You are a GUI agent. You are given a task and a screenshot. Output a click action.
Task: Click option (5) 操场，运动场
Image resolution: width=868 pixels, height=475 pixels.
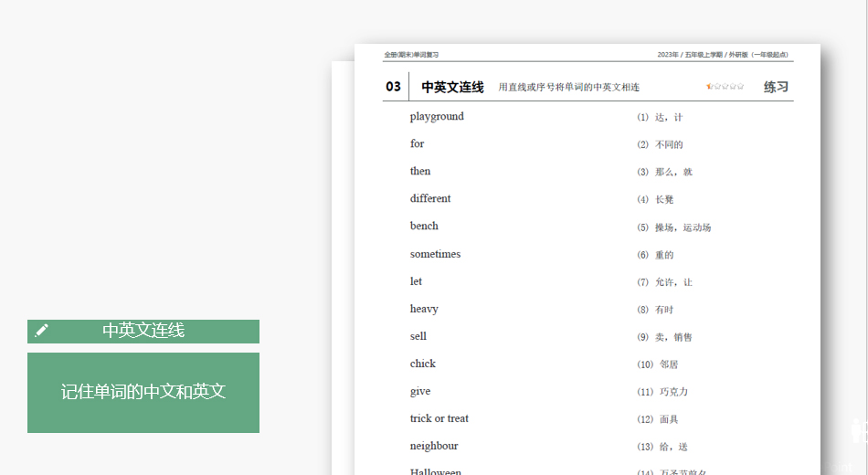(673, 227)
